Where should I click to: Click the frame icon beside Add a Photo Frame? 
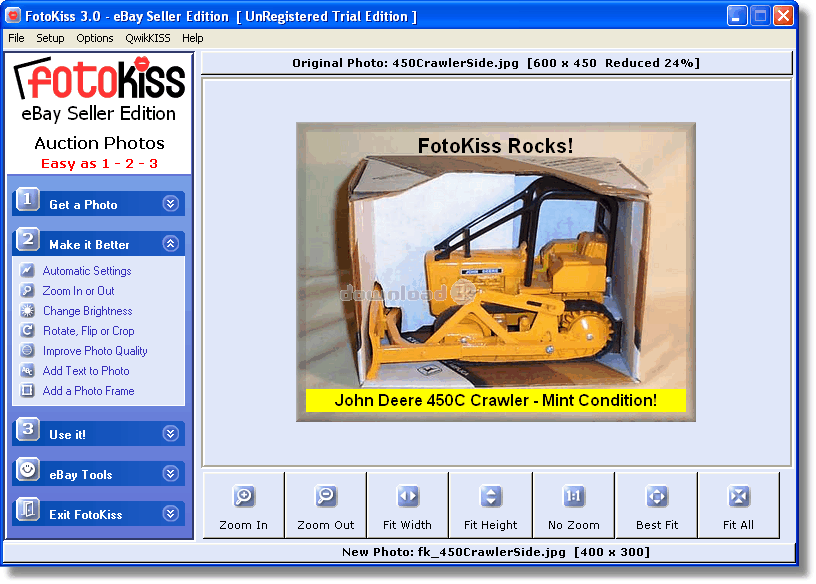(x=27, y=390)
